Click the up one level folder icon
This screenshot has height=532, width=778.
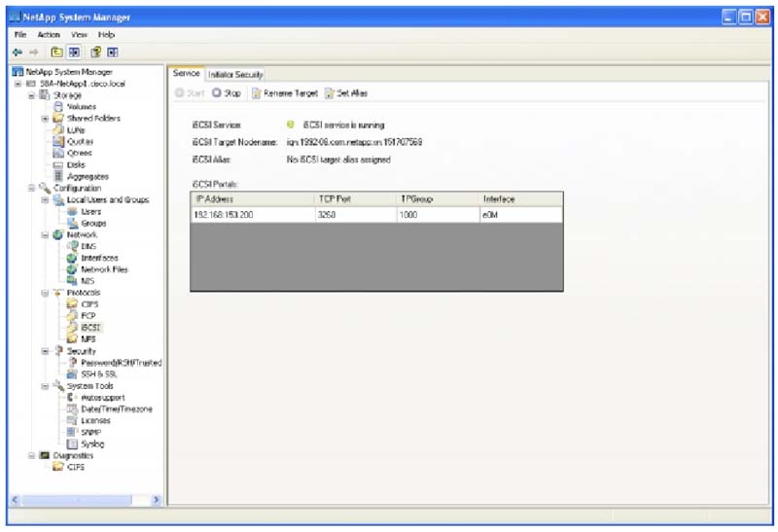[56, 53]
